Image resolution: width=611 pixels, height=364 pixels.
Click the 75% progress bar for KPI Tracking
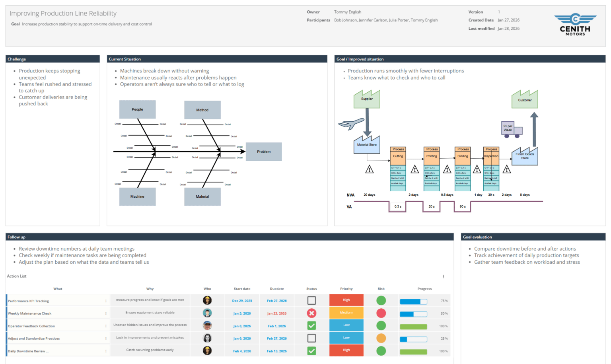pos(413,302)
